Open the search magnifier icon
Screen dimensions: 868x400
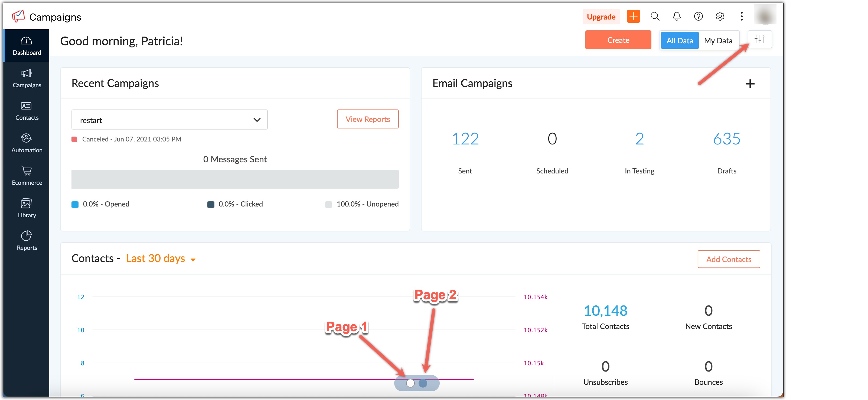(x=655, y=16)
